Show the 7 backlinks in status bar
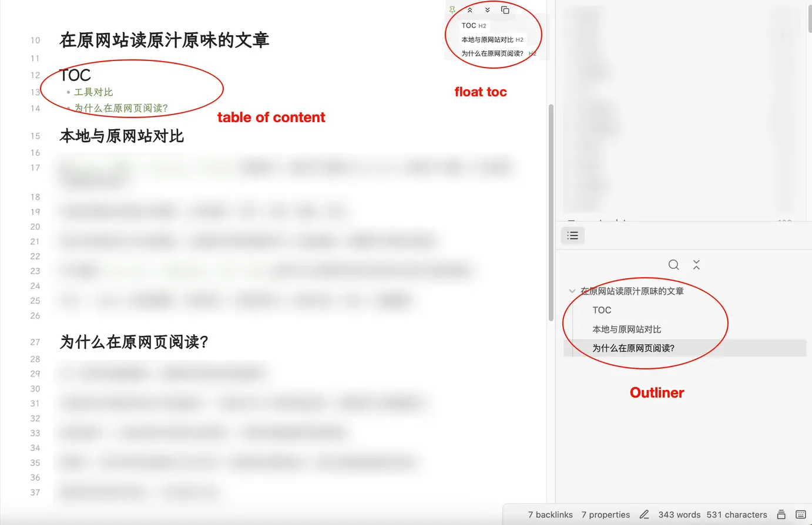The width and height of the screenshot is (812, 525). click(x=550, y=514)
